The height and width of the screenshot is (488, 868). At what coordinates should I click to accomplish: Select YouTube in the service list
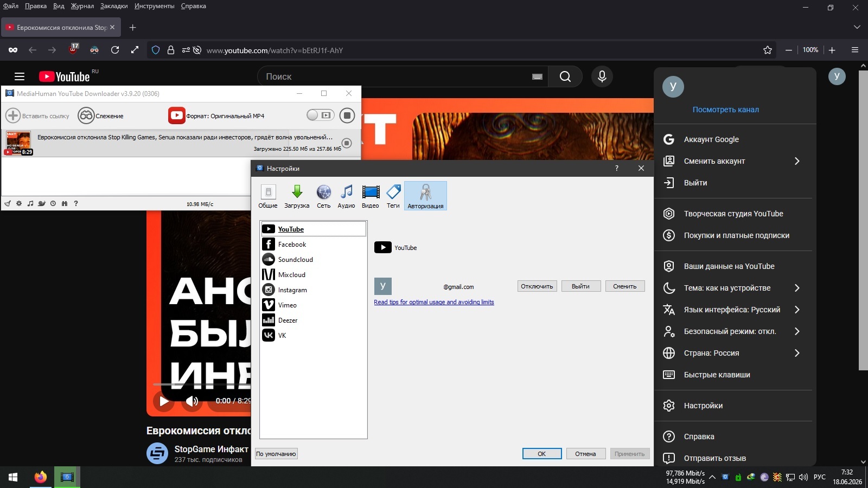tap(314, 229)
